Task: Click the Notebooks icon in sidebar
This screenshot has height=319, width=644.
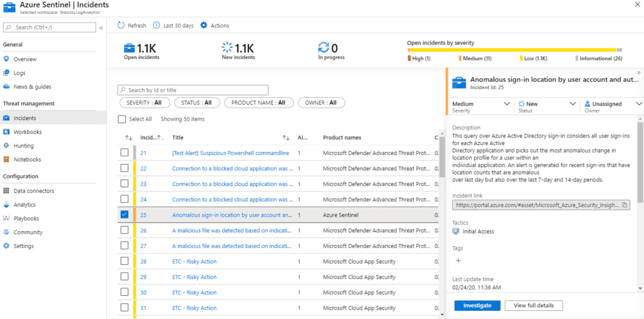Action: 6,159
